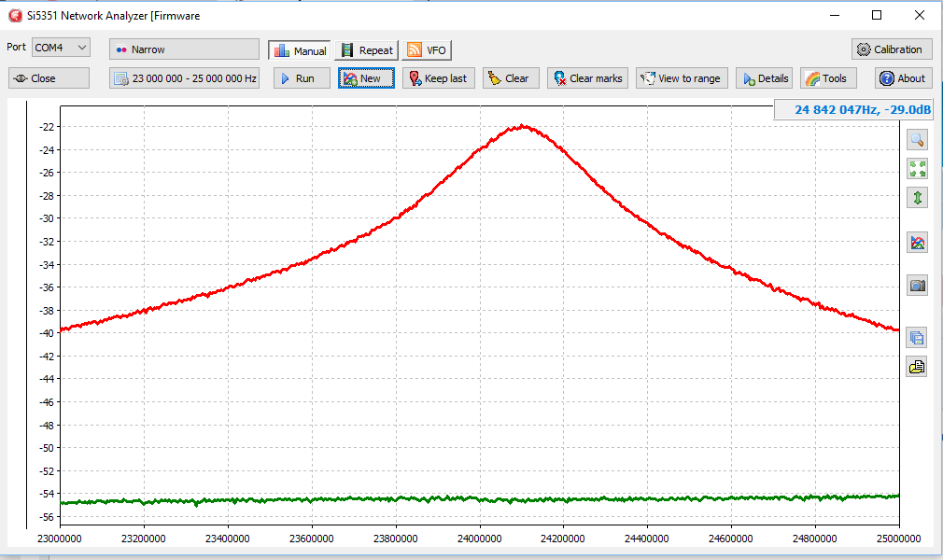Click the 23000000 x-axis label

[60, 539]
